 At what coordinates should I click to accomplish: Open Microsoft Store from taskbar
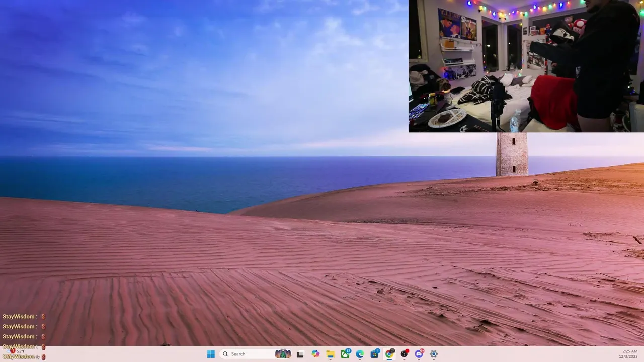click(x=375, y=354)
